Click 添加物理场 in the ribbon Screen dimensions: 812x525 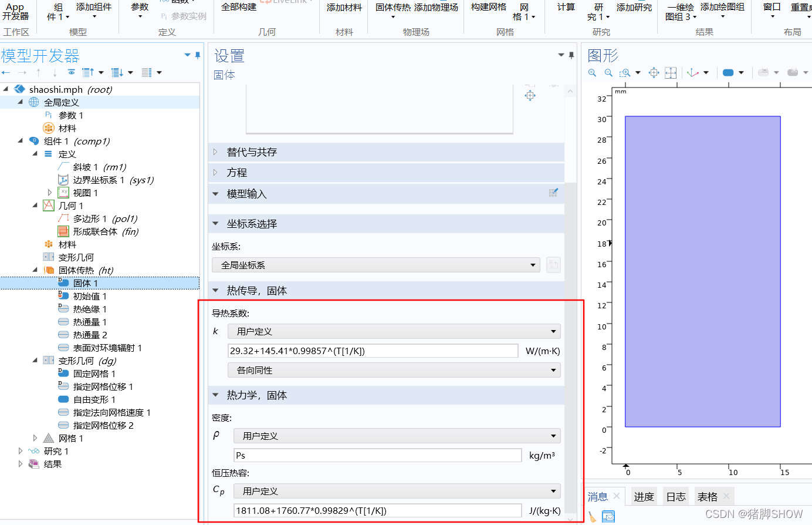coord(436,7)
